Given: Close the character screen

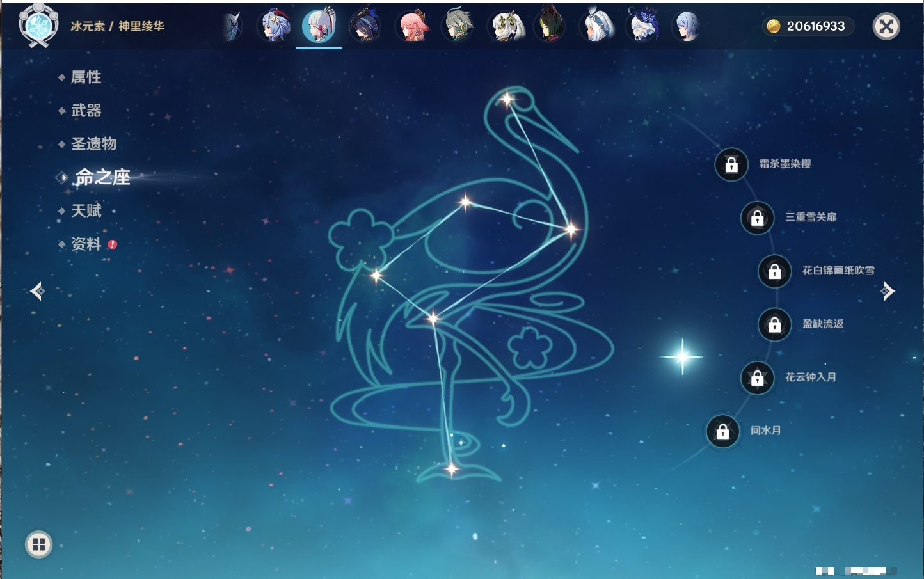Looking at the screenshot, I should tap(886, 26).
